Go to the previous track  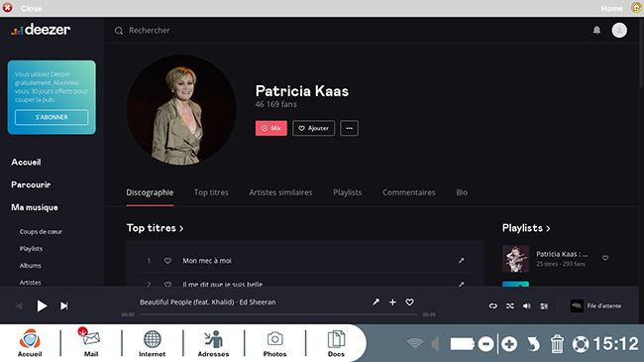19,305
